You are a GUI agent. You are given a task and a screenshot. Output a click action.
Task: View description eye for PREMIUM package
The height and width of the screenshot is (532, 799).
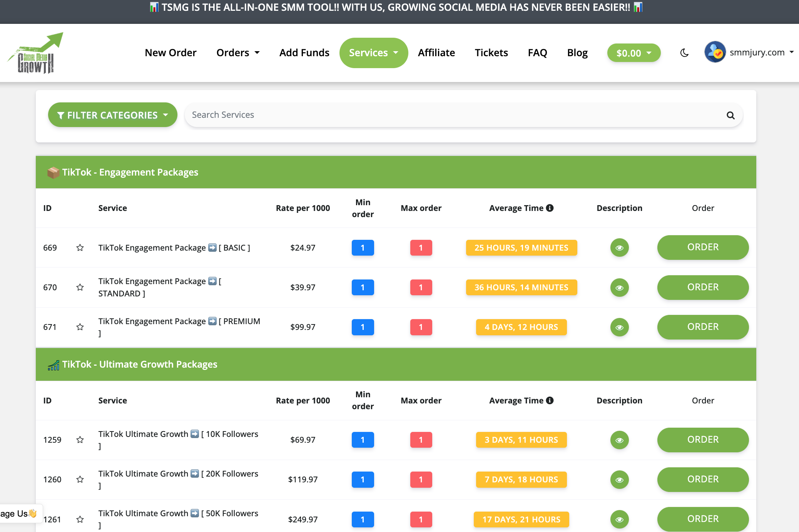620,327
